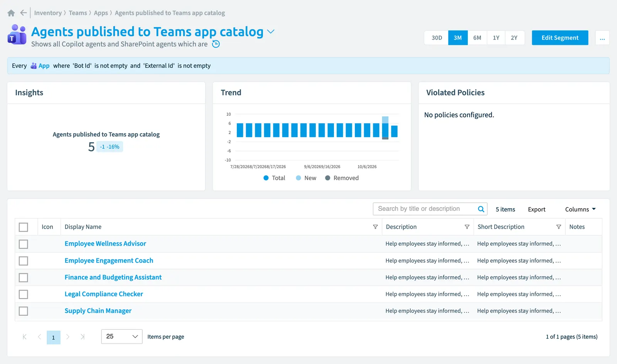Image resolution: width=617 pixels, height=364 pixels.
Task: Navigate to Inventory breadcrumb
Action: coord(48,13)
